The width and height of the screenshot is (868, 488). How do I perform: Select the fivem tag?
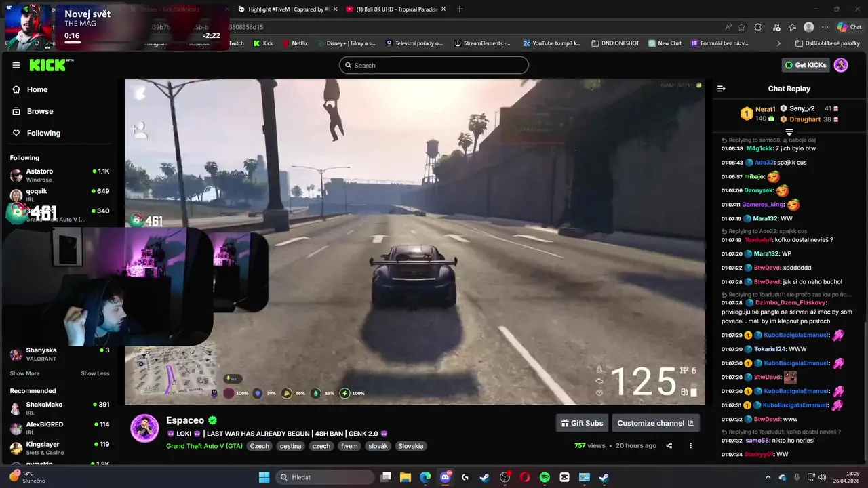click(349, 446)
